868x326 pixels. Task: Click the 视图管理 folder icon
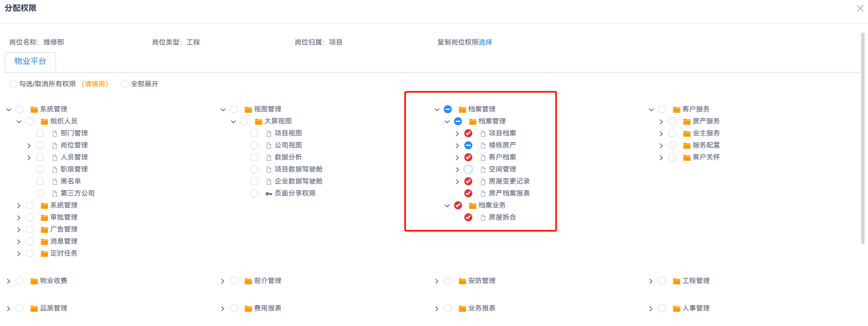[248, 109]
